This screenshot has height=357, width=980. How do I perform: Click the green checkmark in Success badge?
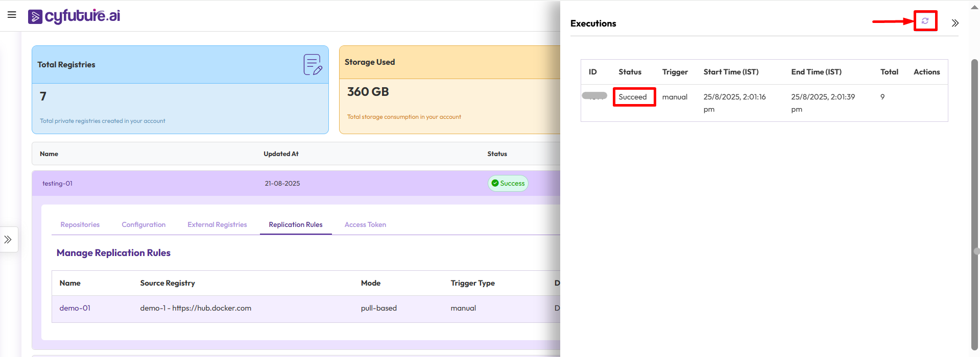(495, 183)
